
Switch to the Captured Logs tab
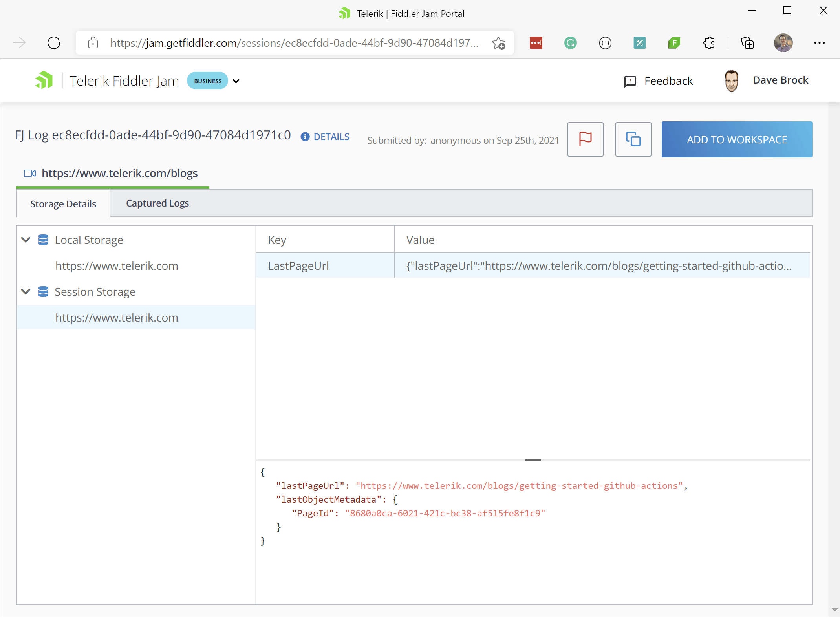pos(157,203)
